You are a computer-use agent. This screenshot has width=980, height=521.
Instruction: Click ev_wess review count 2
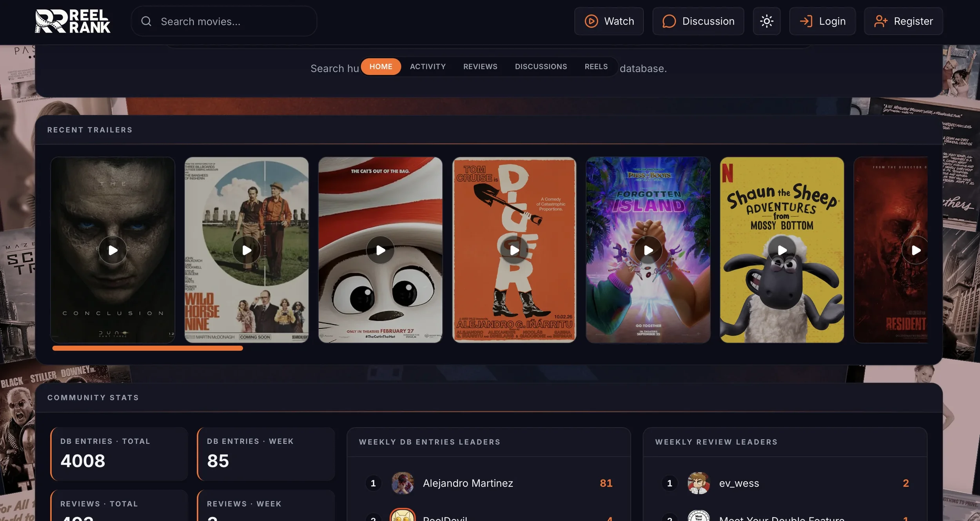coord(906,483)
